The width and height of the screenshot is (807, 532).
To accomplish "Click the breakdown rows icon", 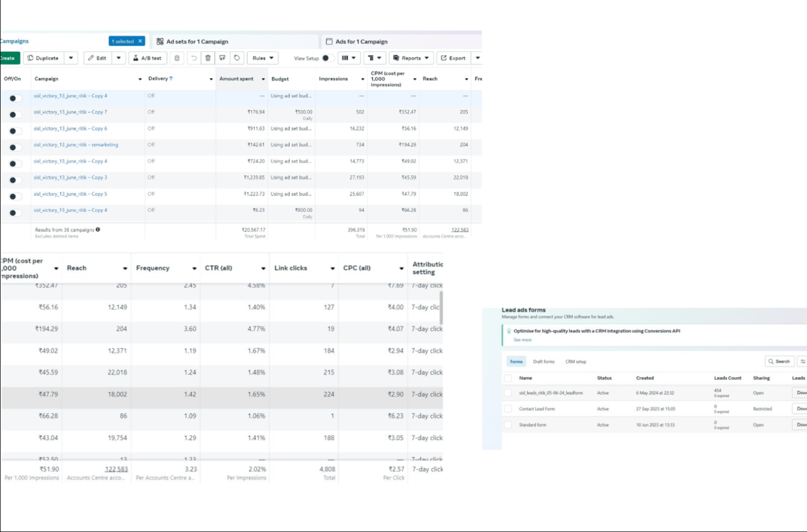I will point(374,58).
